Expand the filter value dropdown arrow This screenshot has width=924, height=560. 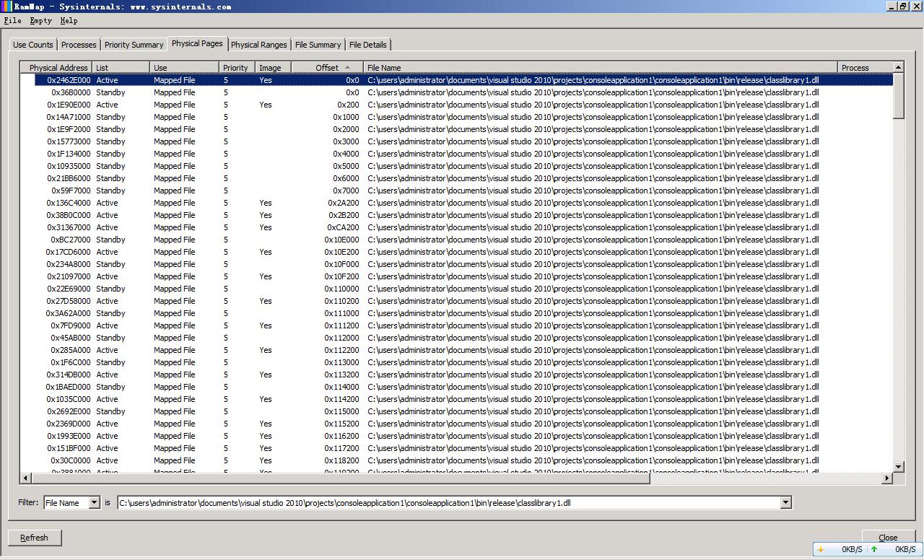[x=785, y=502]
